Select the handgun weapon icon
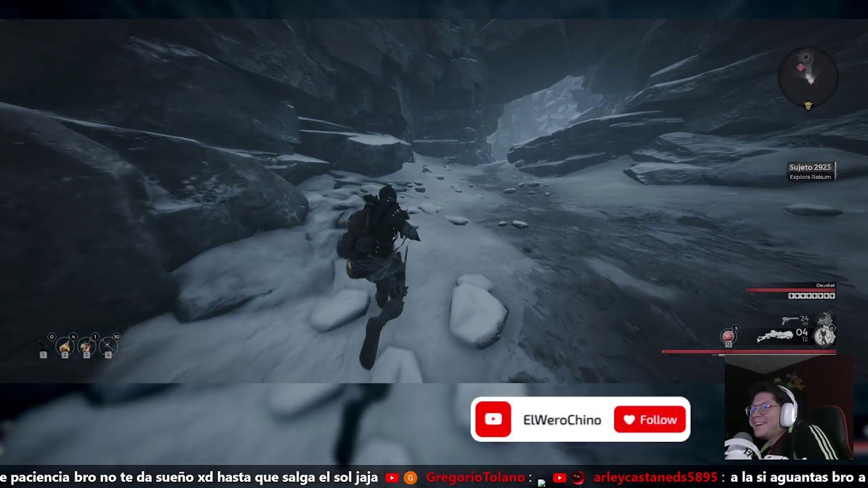 point(789,320)
